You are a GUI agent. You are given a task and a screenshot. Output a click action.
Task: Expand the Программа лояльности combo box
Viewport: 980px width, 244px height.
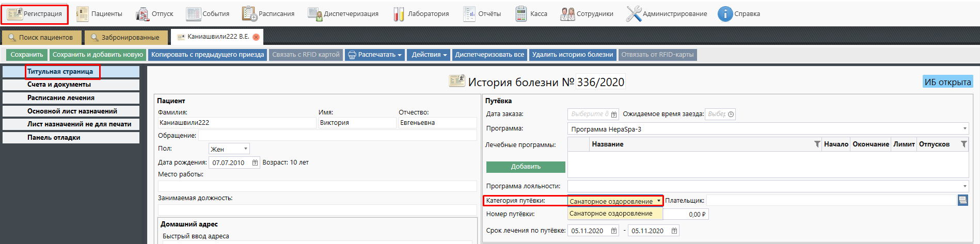pyautogui.click(x=964, y=186)
